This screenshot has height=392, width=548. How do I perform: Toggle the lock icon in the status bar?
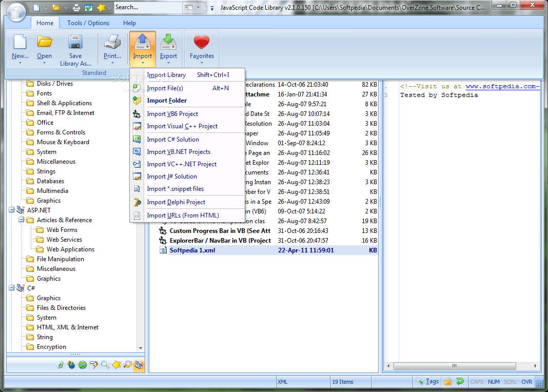[x=447, y=382]
